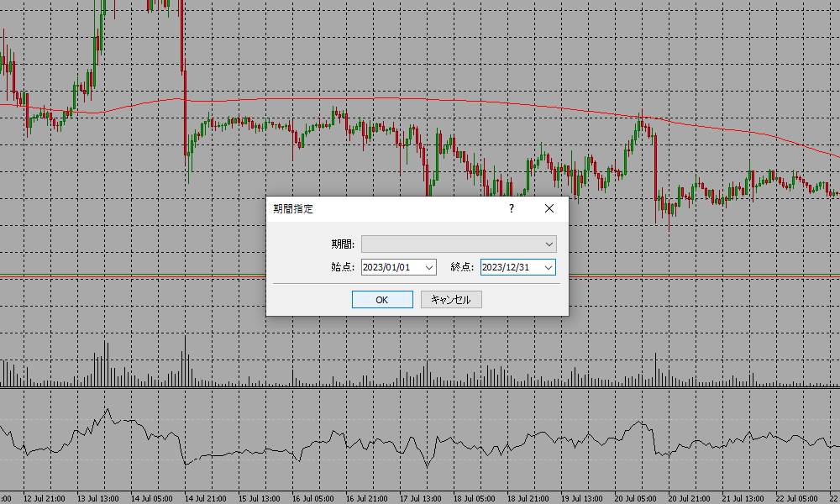
Task: Select the year in the 始点 date field
Action: pyautogui.click(x=374, y=267)
